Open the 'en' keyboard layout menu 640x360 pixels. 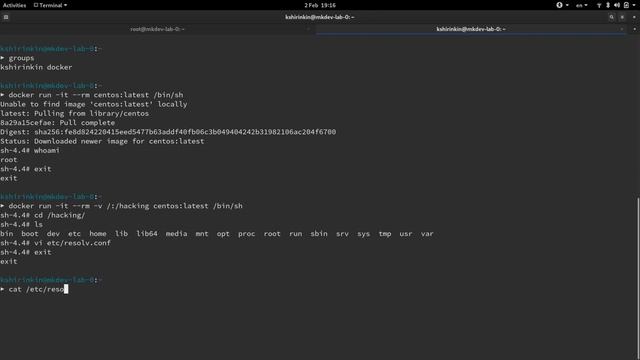coord(581,5)
